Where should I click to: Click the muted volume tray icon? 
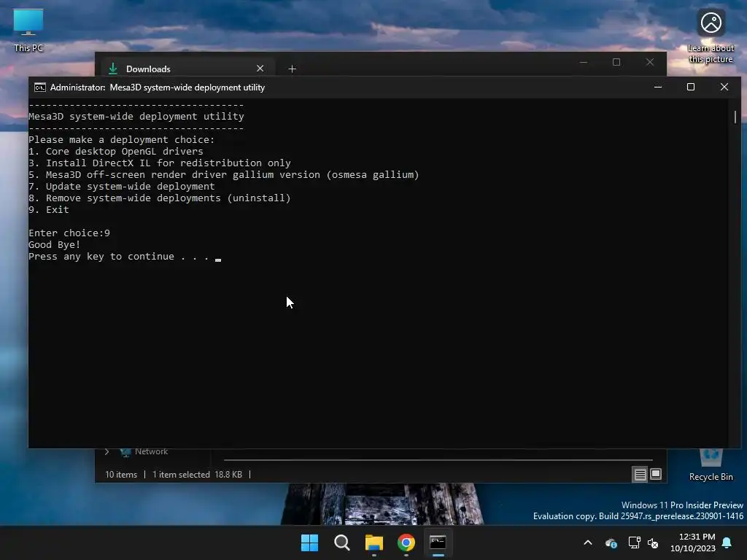point(653,542)
